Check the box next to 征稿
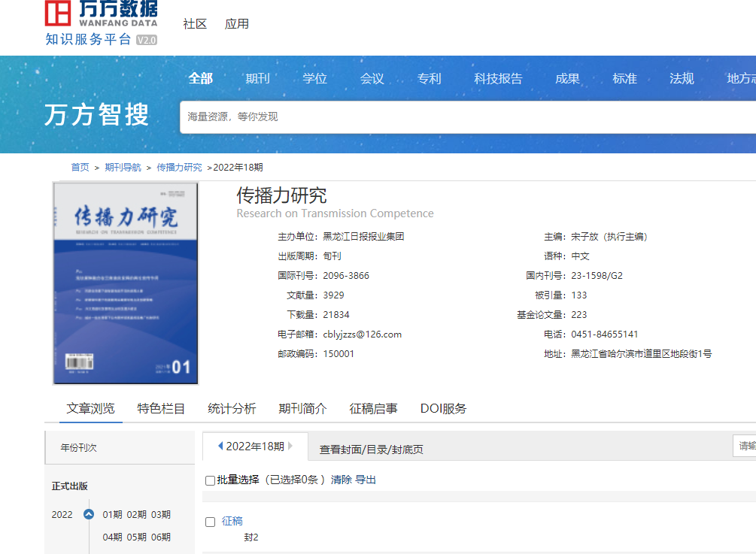The image size is (756, 554). coord(211,522)
